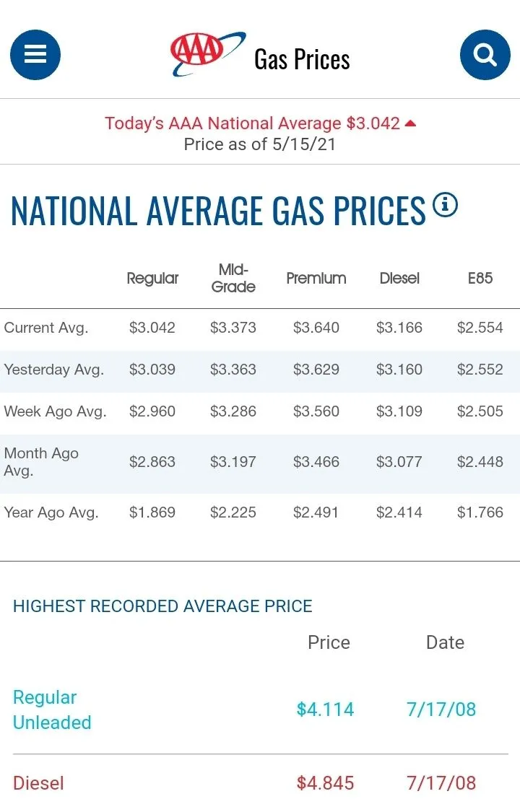The image size is (520, 812).
Task: Select the Regular column header
Action: tap(152, 278)
